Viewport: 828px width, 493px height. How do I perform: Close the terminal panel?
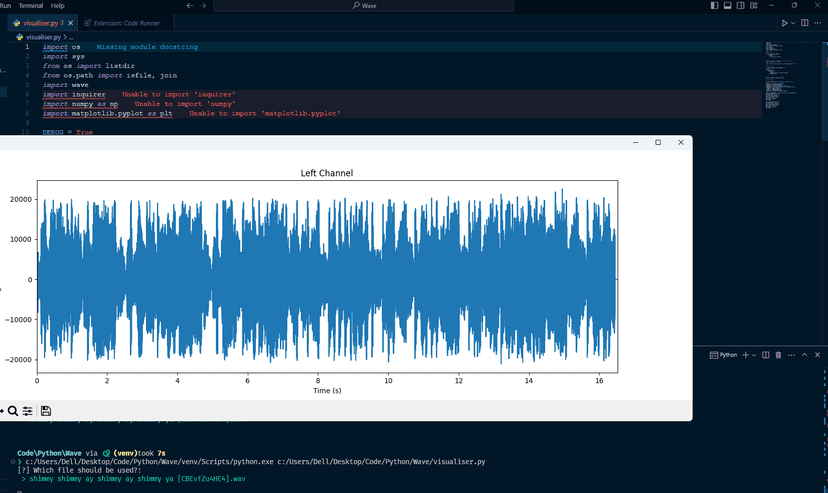tap(817, 355)
